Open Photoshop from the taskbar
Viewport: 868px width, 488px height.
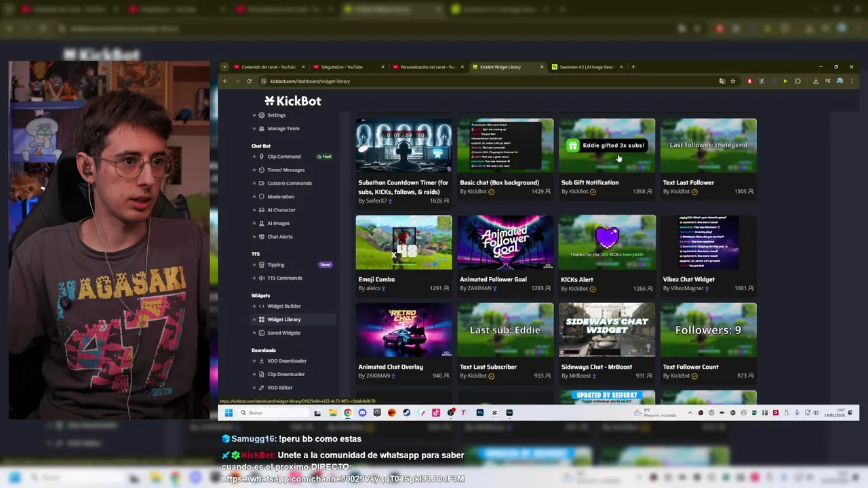click(x=479, y=413)
